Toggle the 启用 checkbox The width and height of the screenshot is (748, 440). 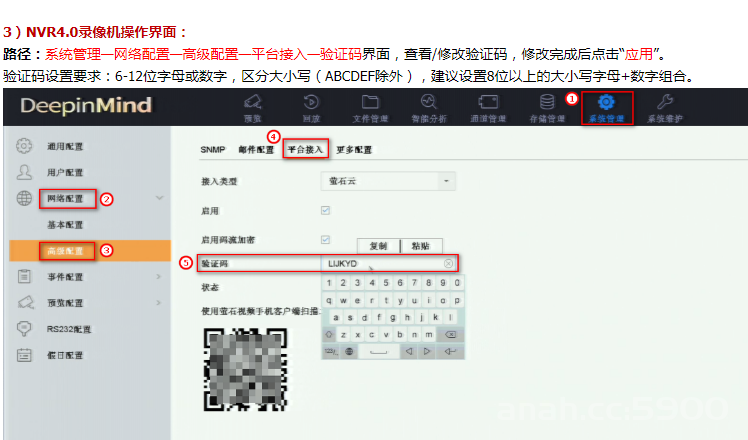point(325,210)
